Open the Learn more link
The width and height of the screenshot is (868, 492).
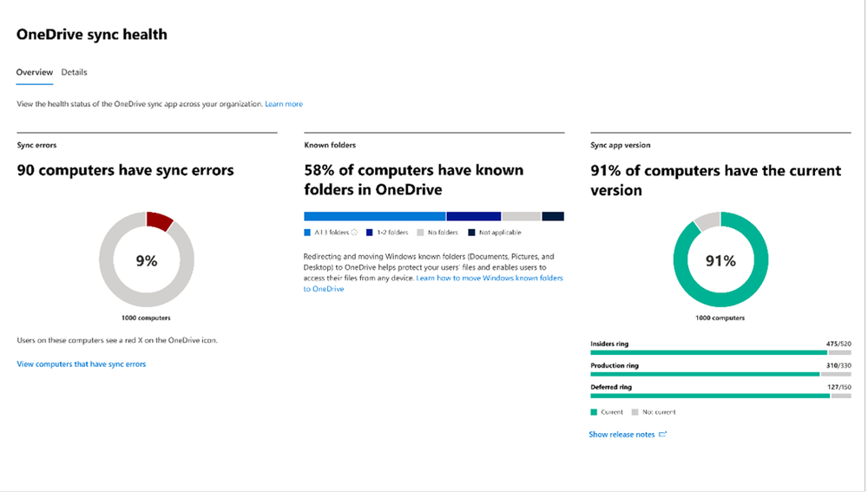tap(284, 104)
